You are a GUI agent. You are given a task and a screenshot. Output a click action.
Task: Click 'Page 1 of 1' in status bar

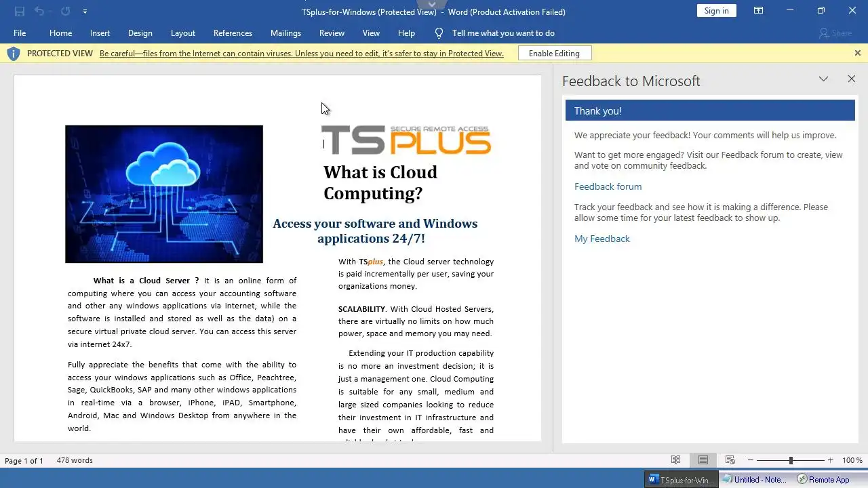(x=24, y=461)
